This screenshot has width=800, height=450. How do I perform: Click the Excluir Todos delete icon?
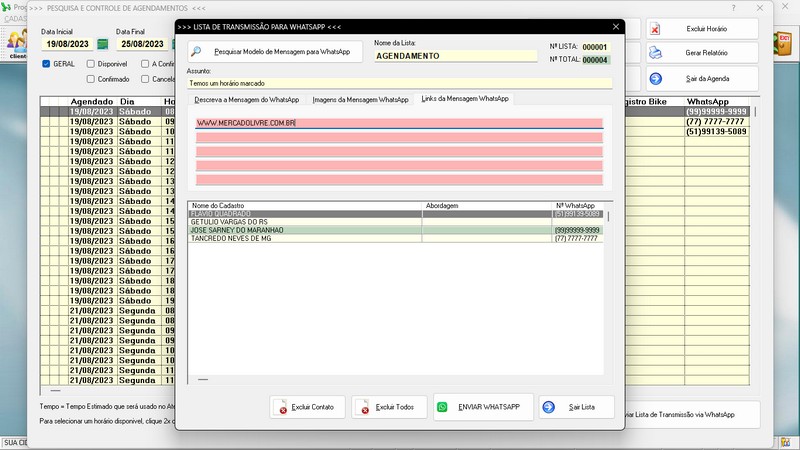tap(365, 408)
